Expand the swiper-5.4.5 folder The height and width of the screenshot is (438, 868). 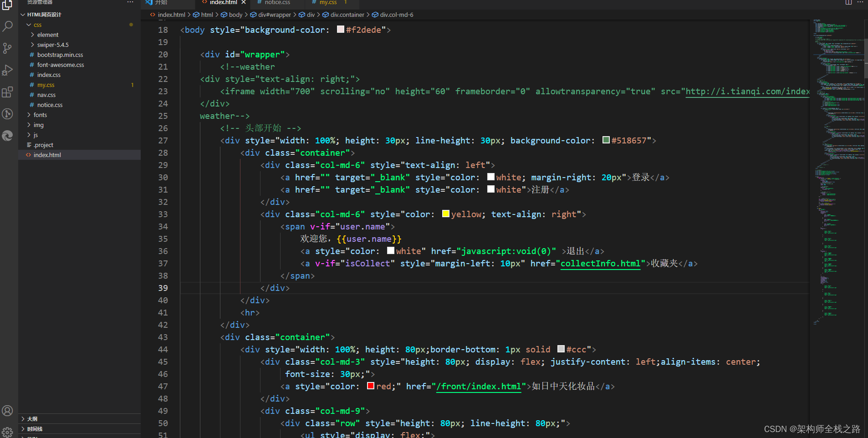click(x=32, y=45)
